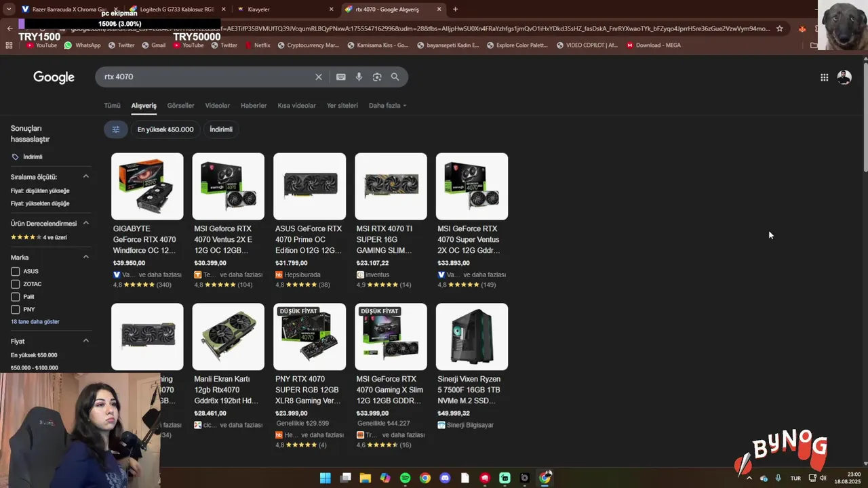Viewport: 868px width, 488px height.
Task: Open Task View on the taskbar
Action: pyautogui.click(x=345, y=478)
